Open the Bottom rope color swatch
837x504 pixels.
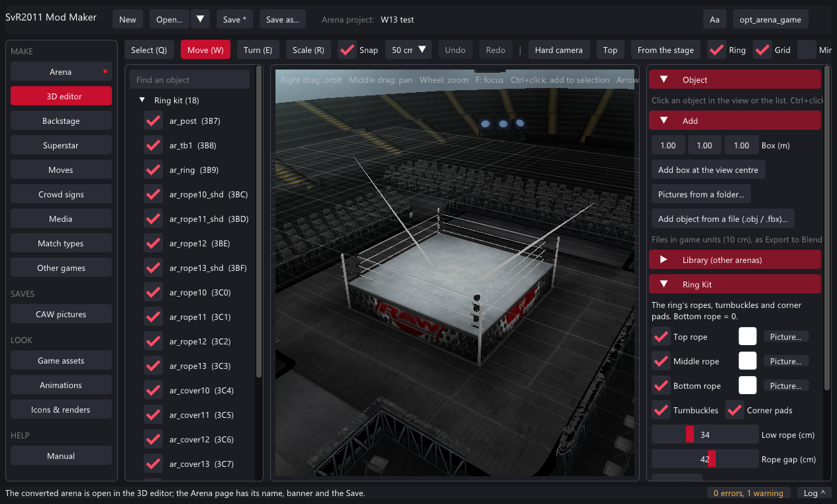click(748, 385)
